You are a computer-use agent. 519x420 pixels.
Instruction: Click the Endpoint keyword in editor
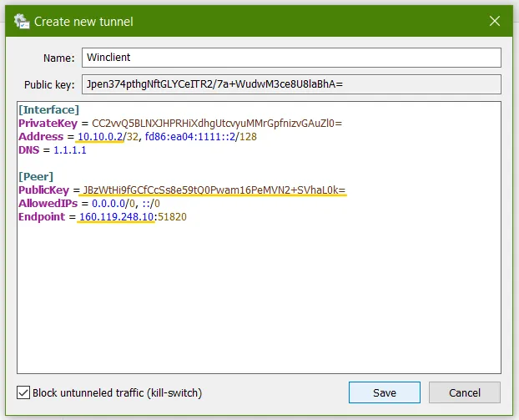(x=42, y=217)
